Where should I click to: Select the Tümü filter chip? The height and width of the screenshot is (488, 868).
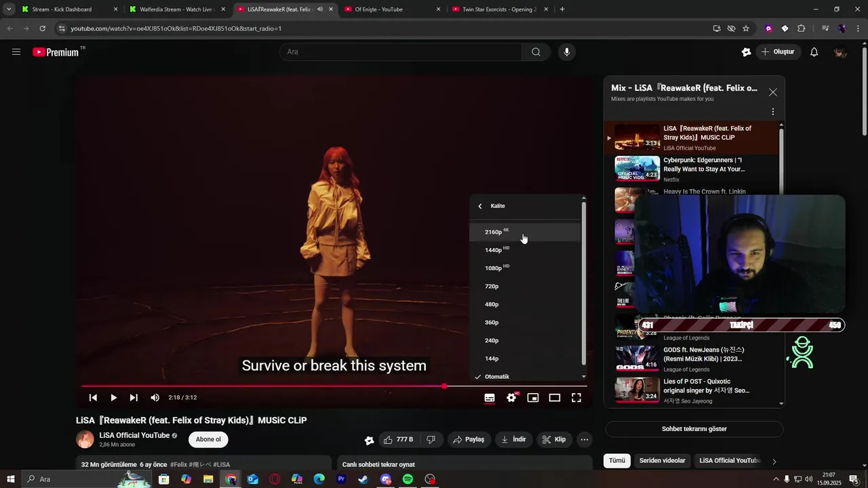[617, 461]
